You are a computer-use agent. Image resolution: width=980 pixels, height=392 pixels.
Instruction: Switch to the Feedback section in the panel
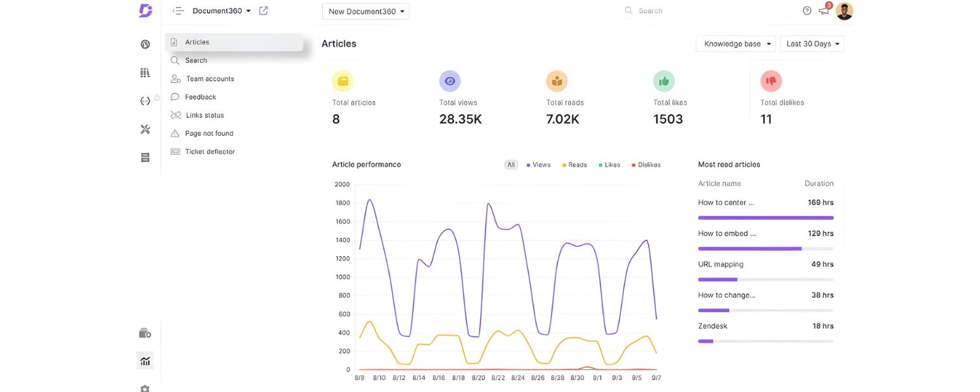[200, 96]
